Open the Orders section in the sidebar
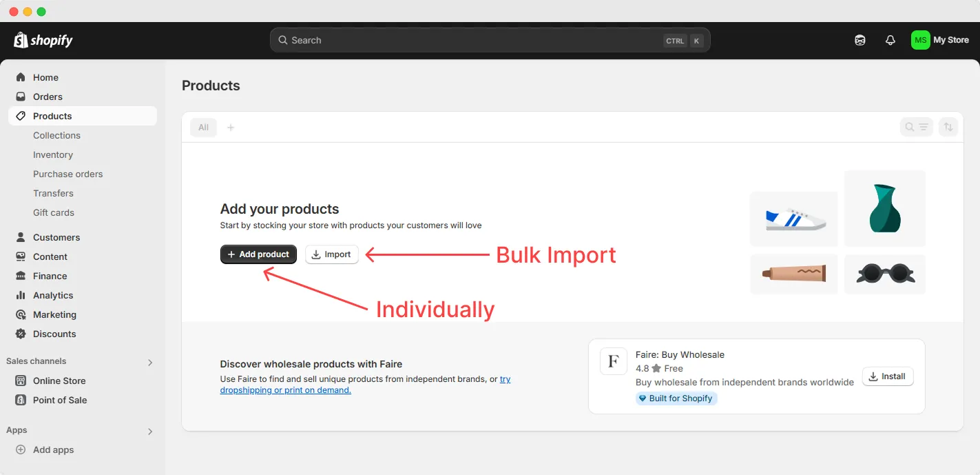 click(x=47, y=97)
